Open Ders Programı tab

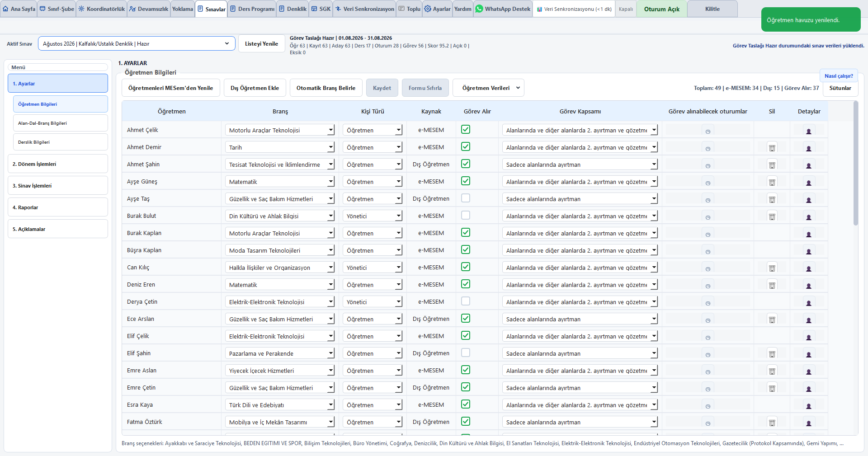click(252, 9)
